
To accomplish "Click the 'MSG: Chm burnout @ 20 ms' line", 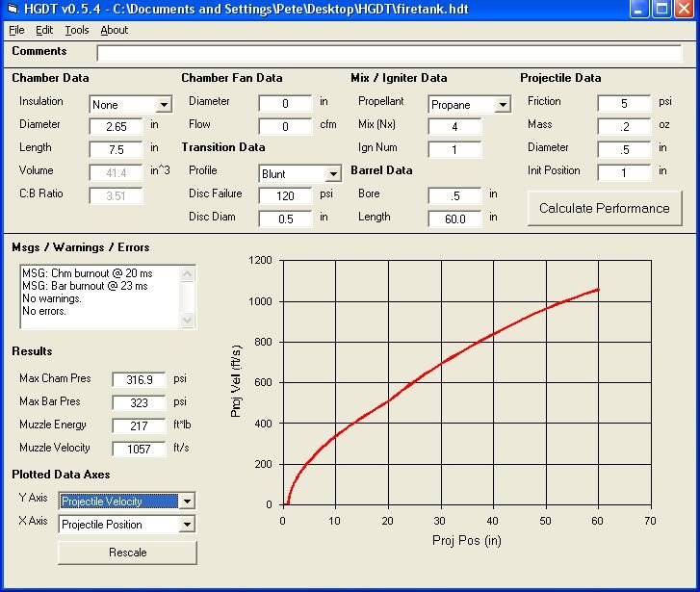I will [88, 273].
